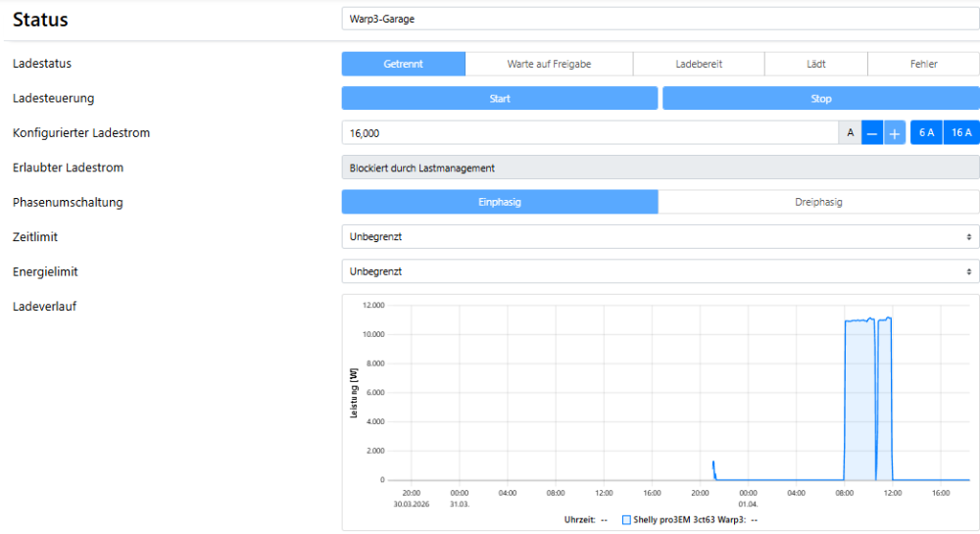Click the Fehler status segment
This screenshot has height=534, width=980.
923,64
